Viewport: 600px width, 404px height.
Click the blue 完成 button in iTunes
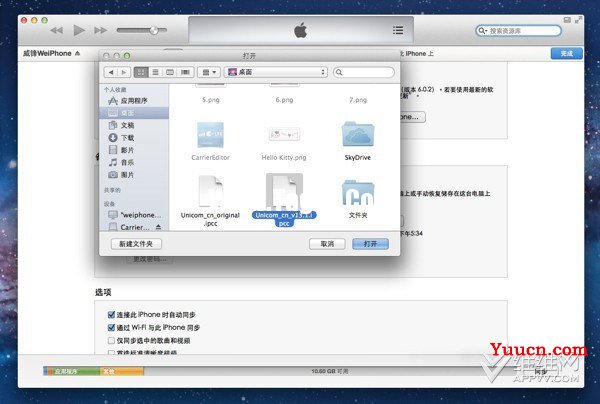(566, 54)
